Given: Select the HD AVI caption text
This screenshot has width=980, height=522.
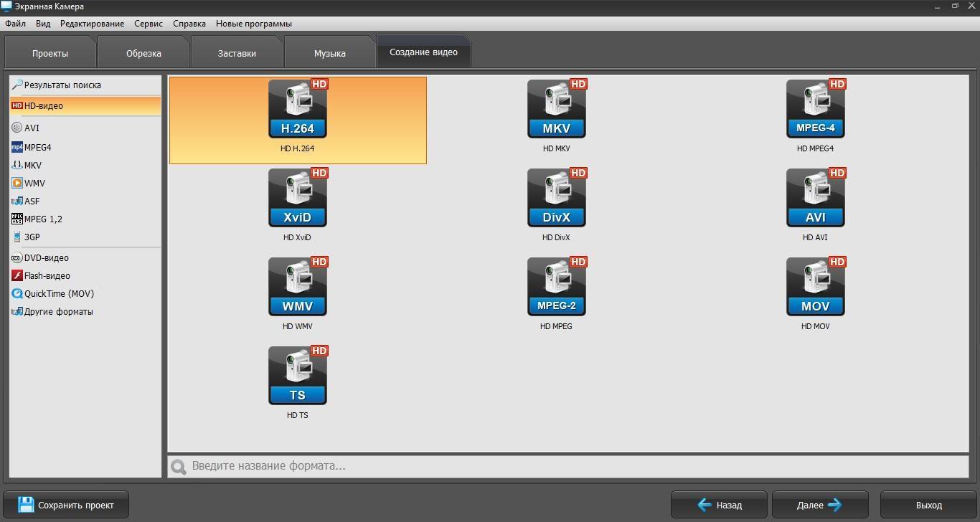Looking at the screenshot, I should tap(816, 237).
